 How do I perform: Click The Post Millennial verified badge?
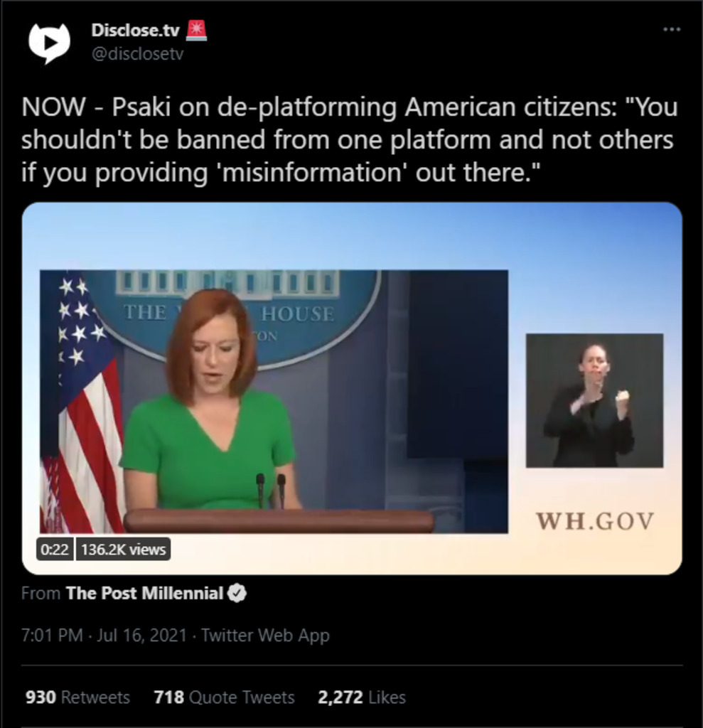coord(237,594)
